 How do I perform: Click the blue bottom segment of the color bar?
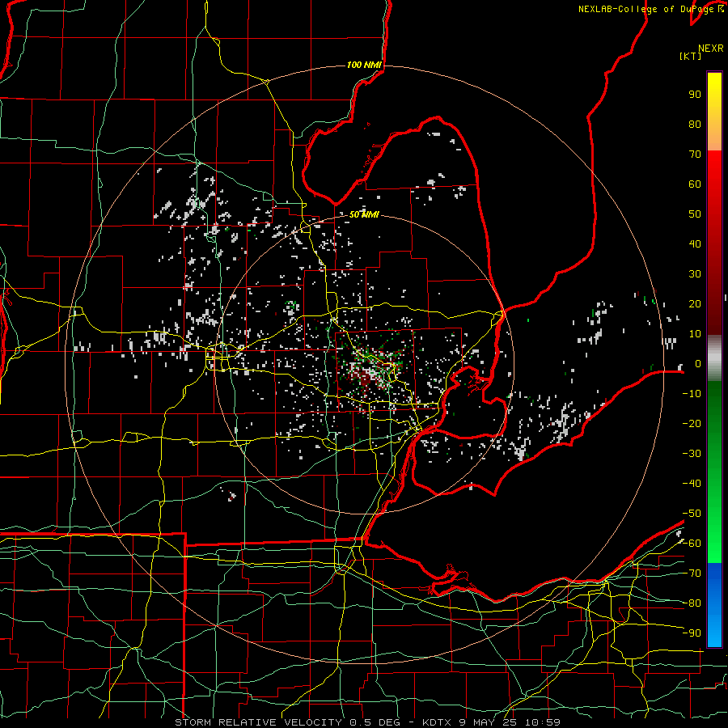point(714,605)
